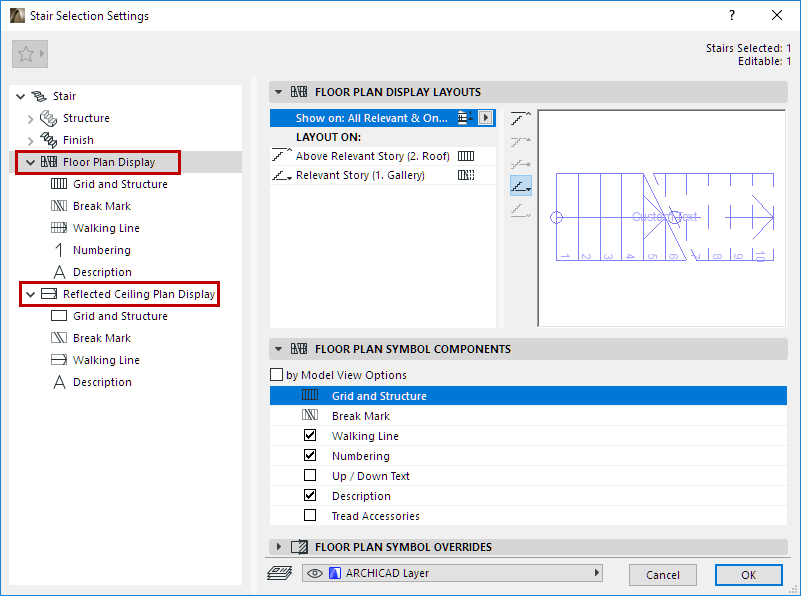Select Break Mark component row

pyautogui.click(x=528, y=416)
